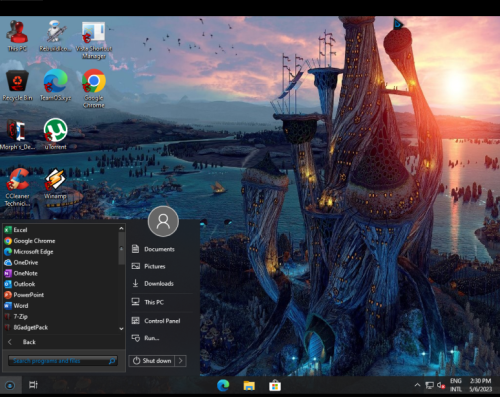Launch Word from the programs list
500x397 pixels.
(x=60, y=306)
